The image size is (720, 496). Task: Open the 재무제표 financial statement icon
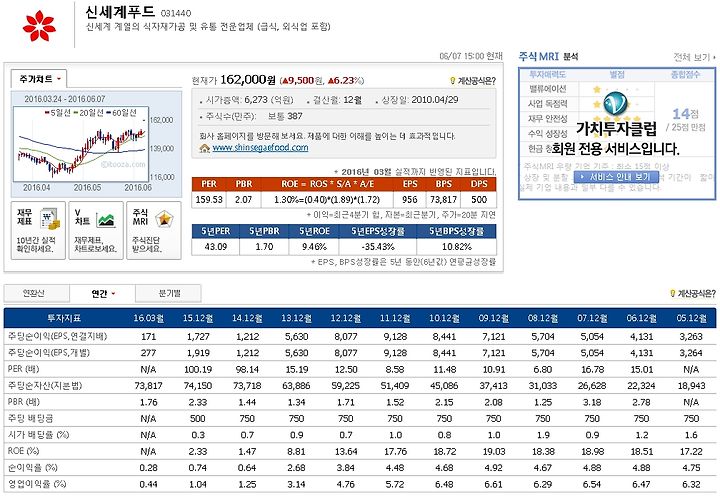click(x=38, y=231)
